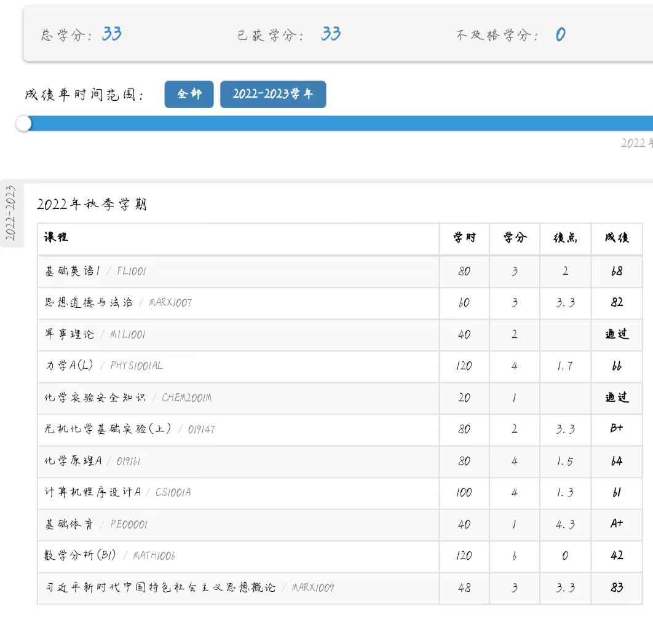
Task: Click grade 66 for 力学A(L)
Action: pos(617,366)
